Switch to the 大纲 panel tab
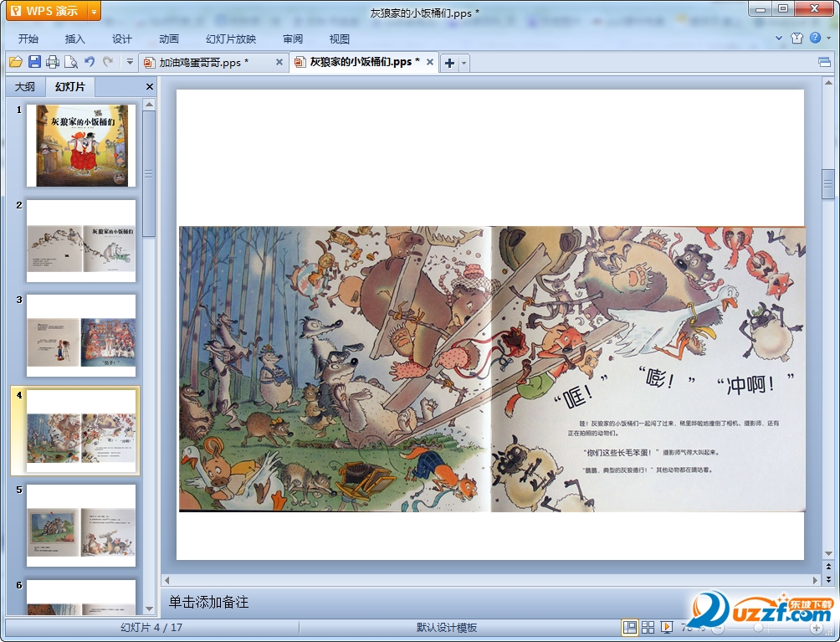This screenshot has width=840, height=642. point(24,87)
